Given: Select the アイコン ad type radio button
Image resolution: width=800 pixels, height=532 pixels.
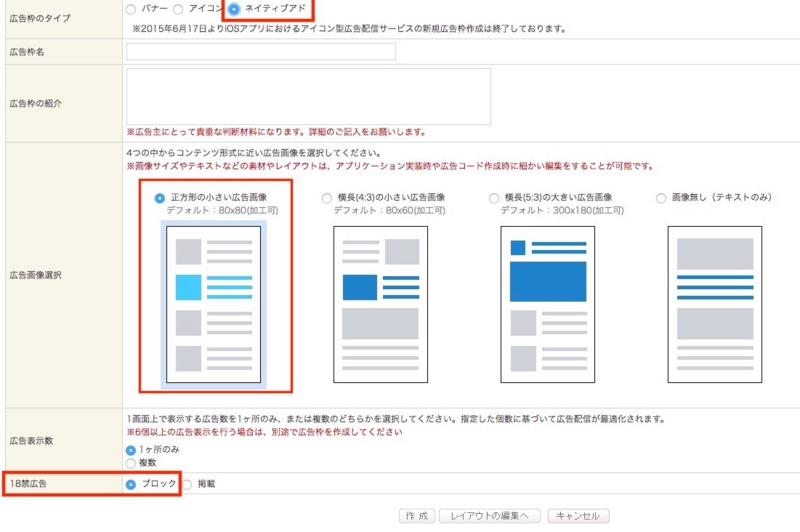Looking at the screenshot, I should tap(178, 9).
